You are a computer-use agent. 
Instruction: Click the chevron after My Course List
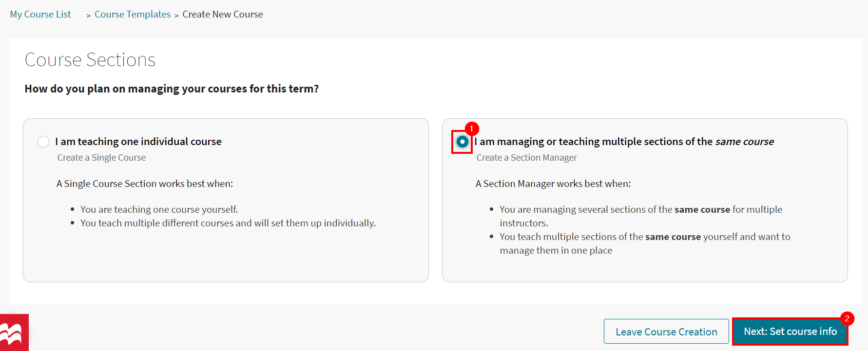[87, 15]
